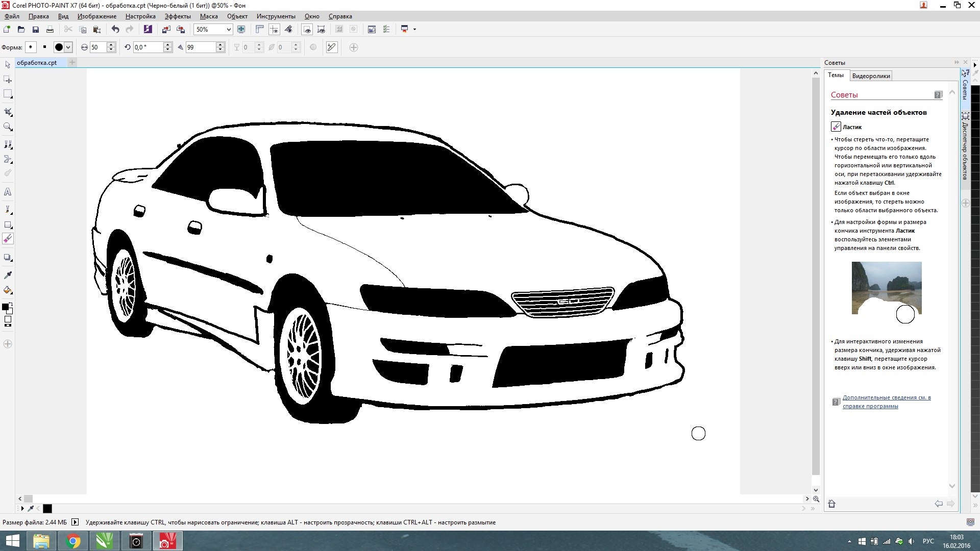980x551 pixels.
Task: Toggle the rulers display icon
Action: click(x=260, y=30)
